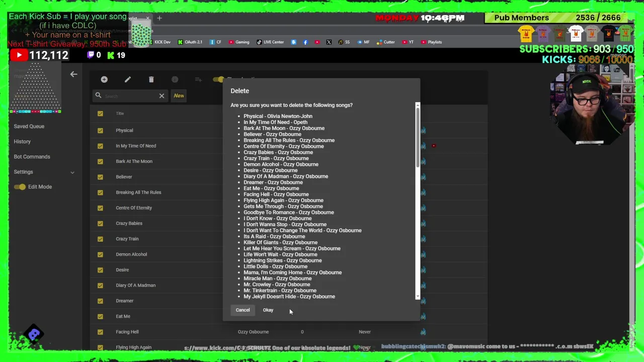Image resolution: width=644 pixels, height=362 pixels.
Task: Uncheck the Crazy Train checkbox
Action: (100, 239)
